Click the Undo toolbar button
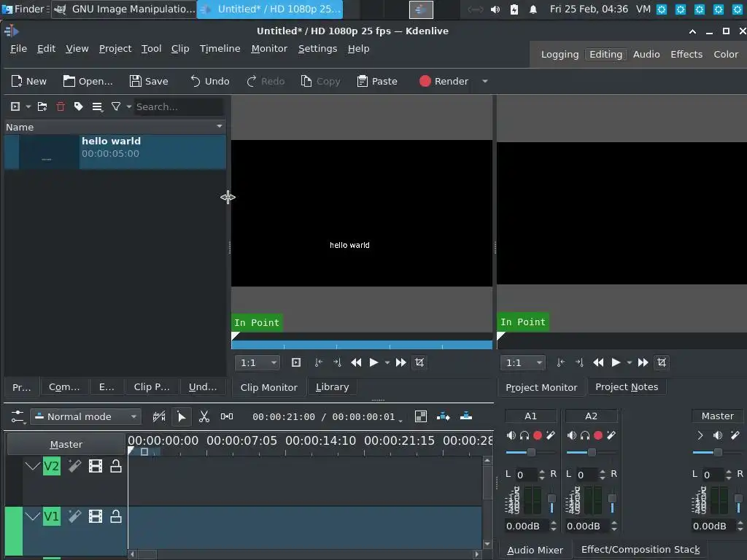The image size is (747, 560). coord(210,82)
